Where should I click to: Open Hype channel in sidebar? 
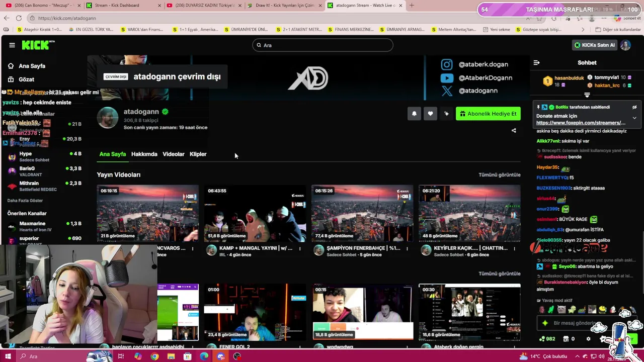[44, 156]
